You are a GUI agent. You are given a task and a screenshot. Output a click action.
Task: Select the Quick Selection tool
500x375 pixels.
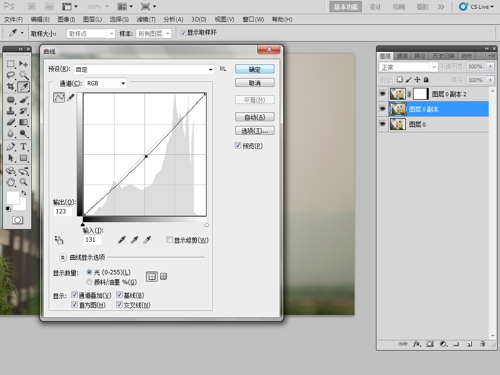pos(23,75)
